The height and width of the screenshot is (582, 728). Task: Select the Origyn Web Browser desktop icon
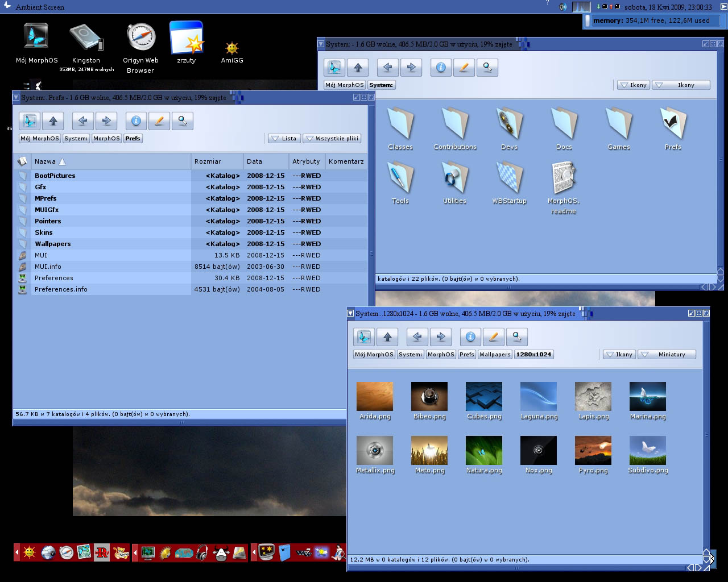[x=140, y=48]
